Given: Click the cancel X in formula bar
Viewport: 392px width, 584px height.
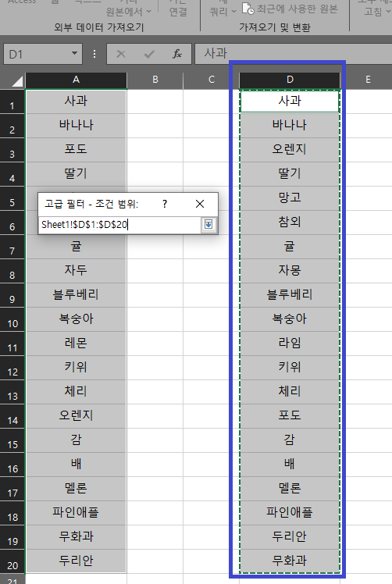Looking at the screenshot, I should (x=121, y=54).
